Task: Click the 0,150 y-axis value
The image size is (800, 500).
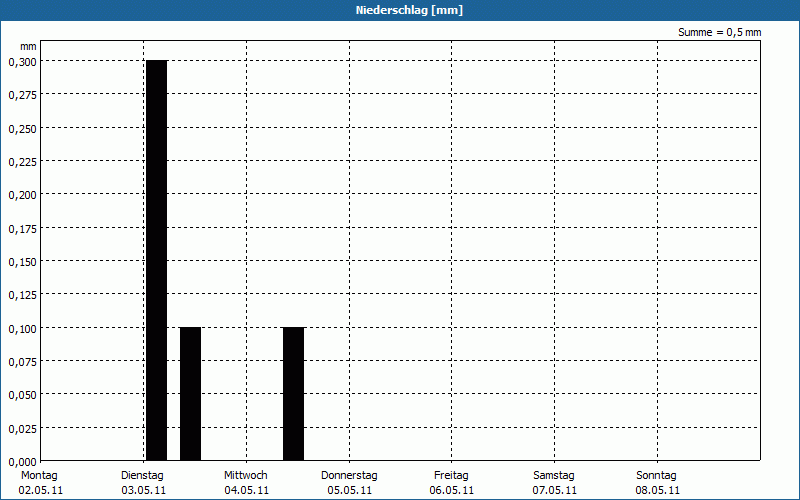Action: coord(22,262)
